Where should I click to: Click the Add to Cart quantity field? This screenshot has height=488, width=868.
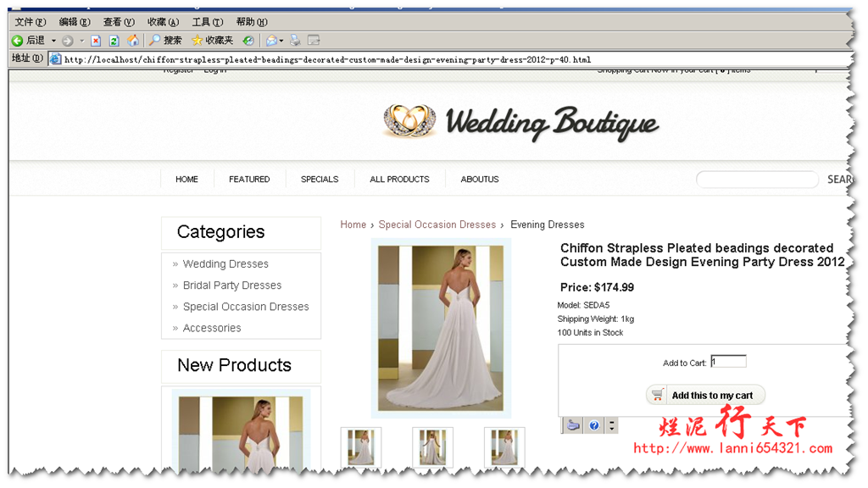(x=728, y=362)
